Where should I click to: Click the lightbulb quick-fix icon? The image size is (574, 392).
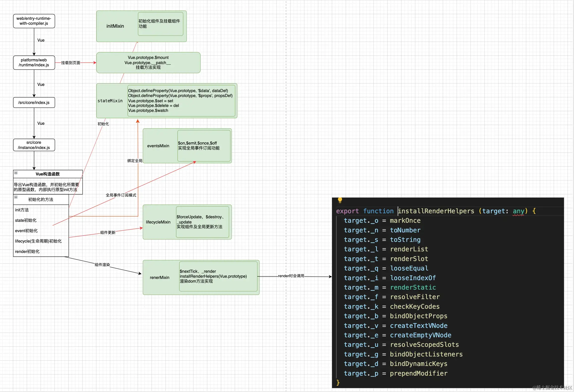coord(340,200)
